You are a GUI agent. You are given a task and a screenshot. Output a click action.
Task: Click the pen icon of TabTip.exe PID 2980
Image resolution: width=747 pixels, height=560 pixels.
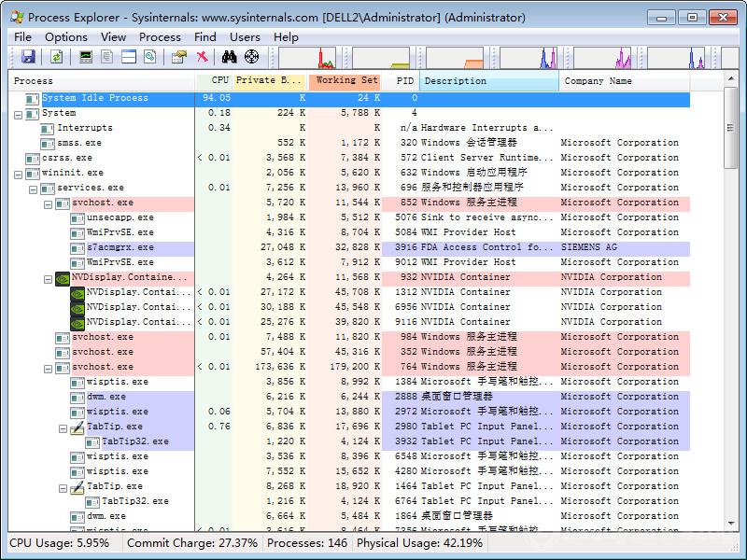78,427
